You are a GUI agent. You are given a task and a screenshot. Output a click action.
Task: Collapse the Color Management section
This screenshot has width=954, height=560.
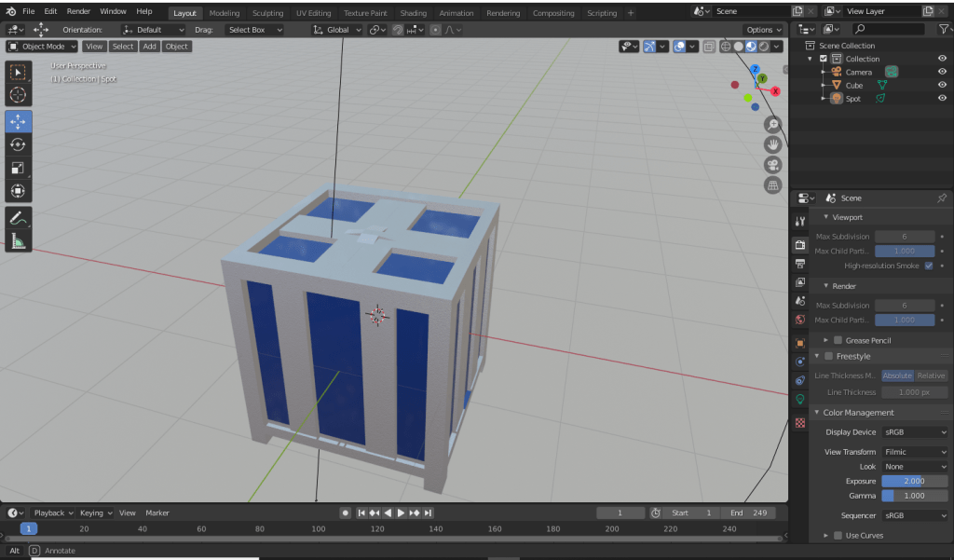(857, 412)
